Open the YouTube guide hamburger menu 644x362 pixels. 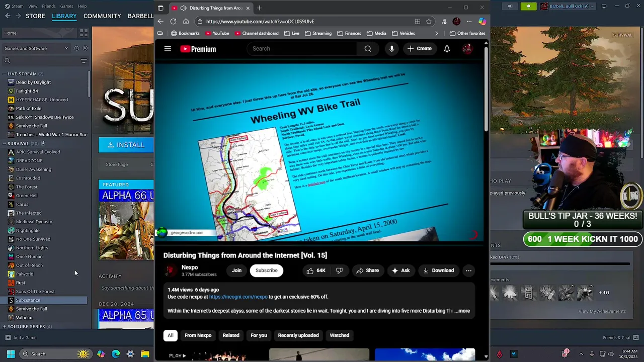click(x=168, y=49)
